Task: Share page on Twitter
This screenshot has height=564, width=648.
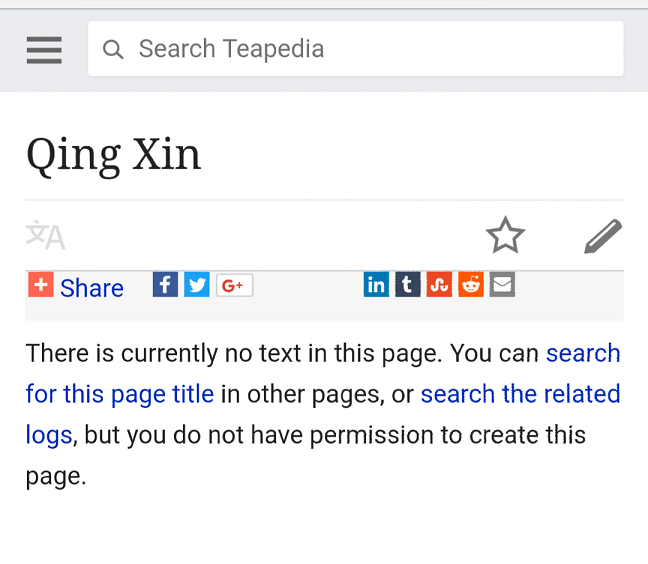Action: [197, 284]
